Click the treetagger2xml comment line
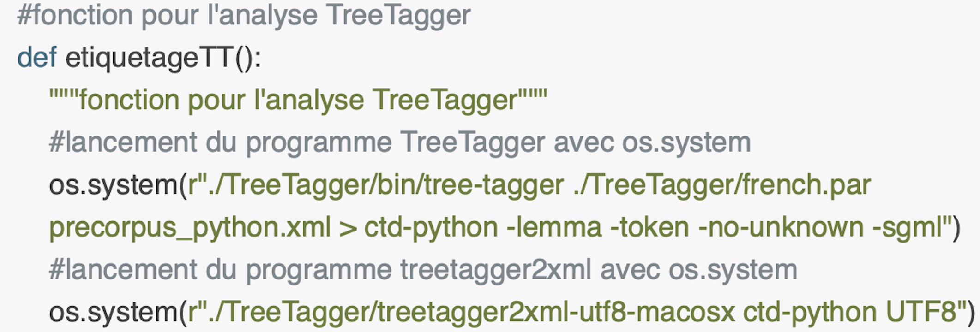The width and height of the screenshot is (980, 332). click(423, 270)
